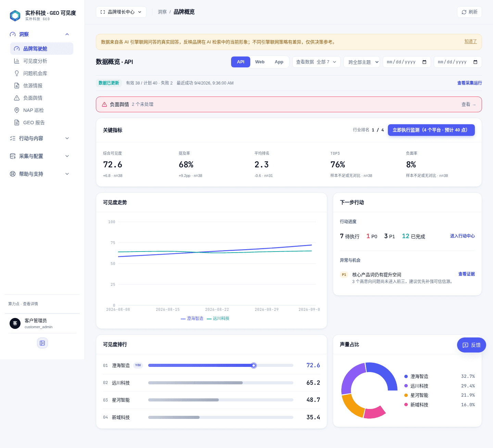This screenshot has width=493, height=448.
Task: Click the 负面舆情 sidebar warning triangle icon
Action: [x=17, y=98]
